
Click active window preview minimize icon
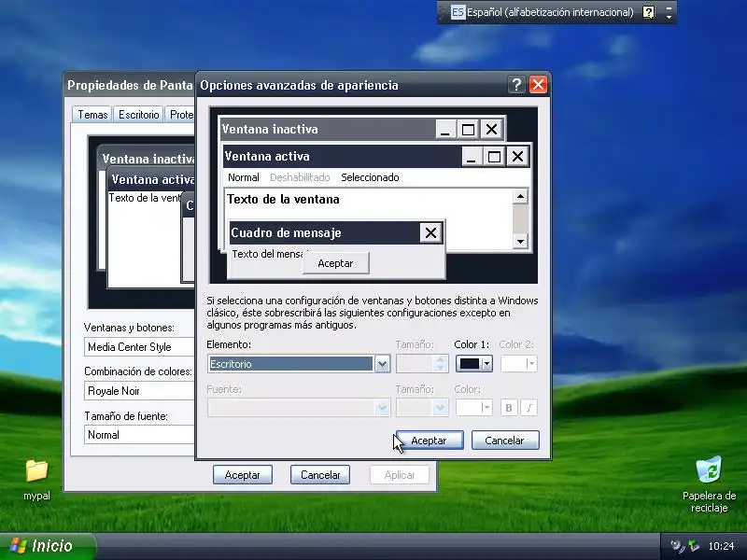tap(471, 156)
